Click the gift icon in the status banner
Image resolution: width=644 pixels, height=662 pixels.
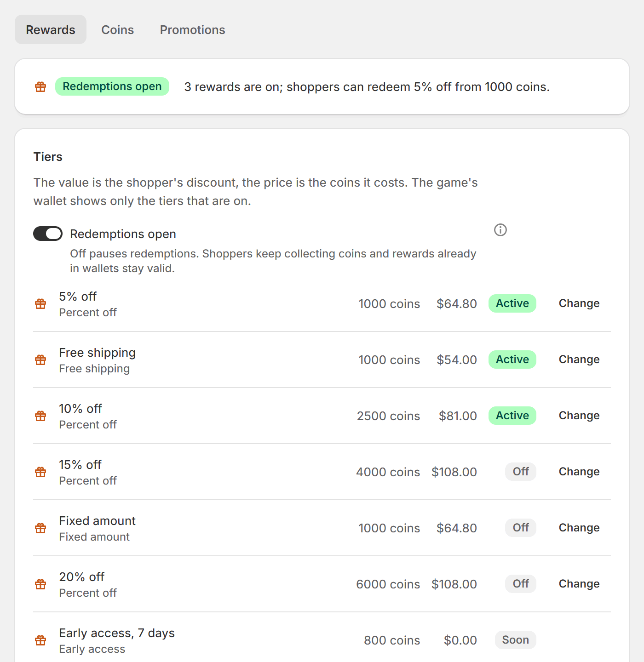click(40, 86)
